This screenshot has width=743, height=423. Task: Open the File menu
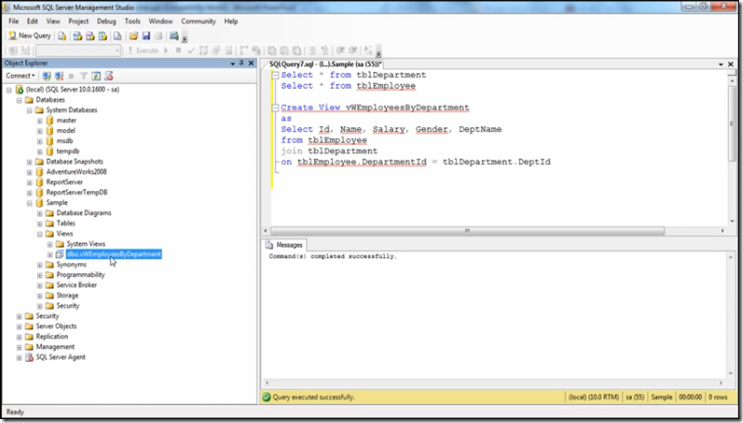(x=14, y=21)
